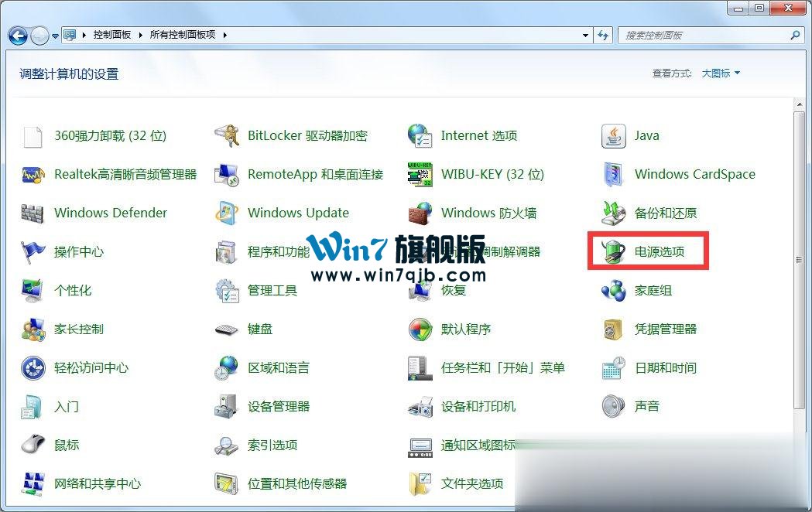The height and width of the screenshot is (512, 812).
Task: Click the BitLocker 驱动器加密 icon
Action: pyautogui.click(x=227, y=136)
